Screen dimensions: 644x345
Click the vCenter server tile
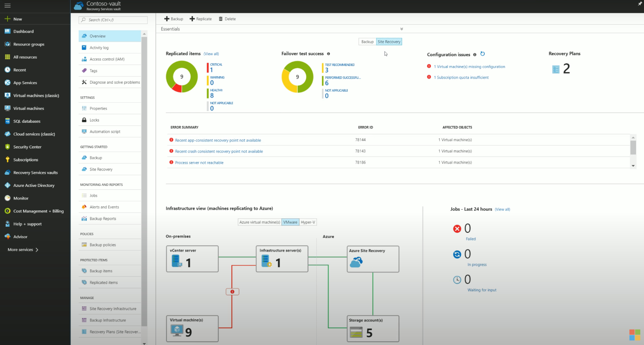click(x=192, y=259)
